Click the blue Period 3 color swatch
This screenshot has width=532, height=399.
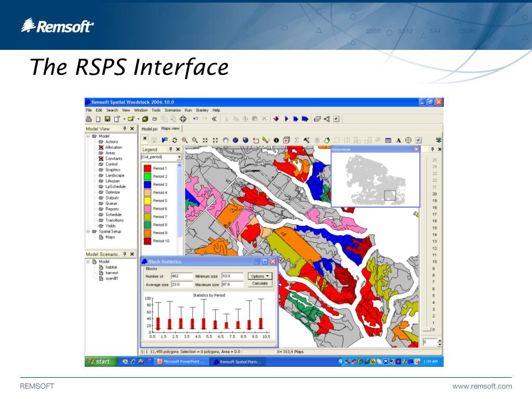pos(147,184)
